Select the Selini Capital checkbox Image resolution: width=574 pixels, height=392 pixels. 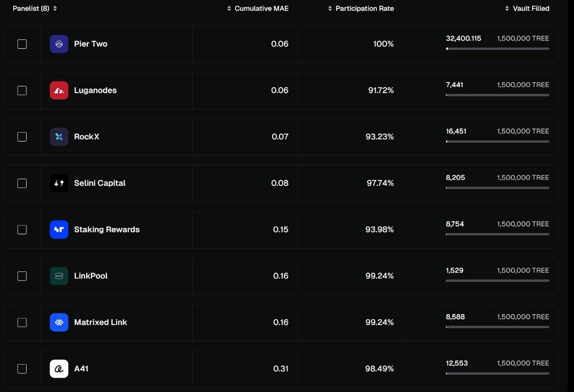22,183
